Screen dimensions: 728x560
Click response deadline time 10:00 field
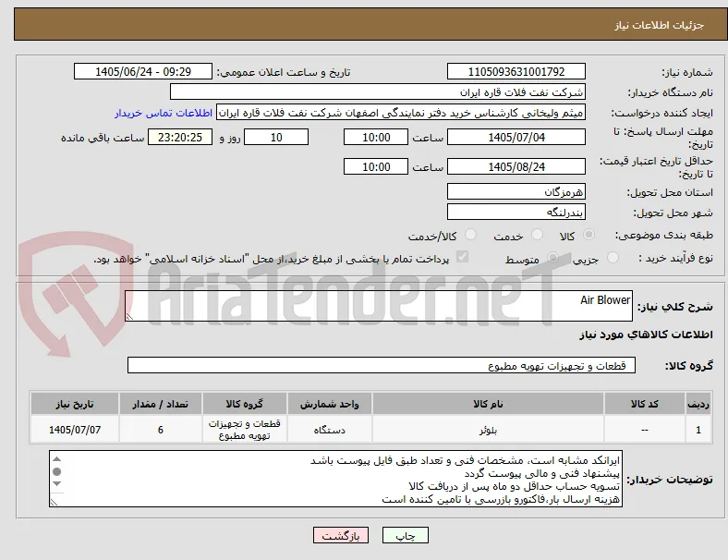[x=376, y=138]
